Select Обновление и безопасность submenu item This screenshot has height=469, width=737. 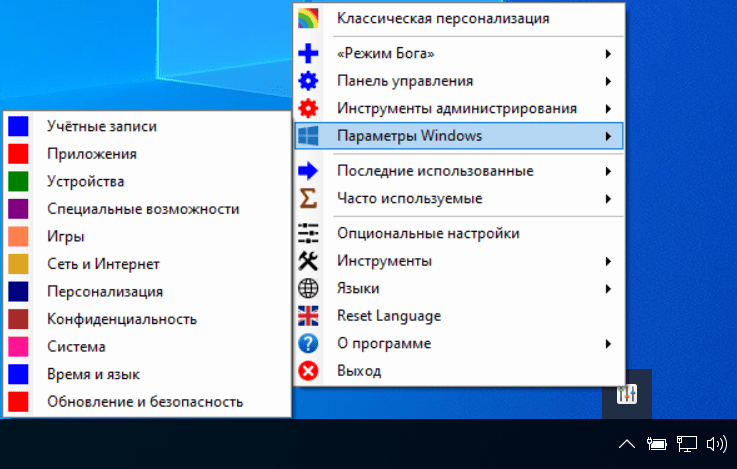click(x=147, y=402)
